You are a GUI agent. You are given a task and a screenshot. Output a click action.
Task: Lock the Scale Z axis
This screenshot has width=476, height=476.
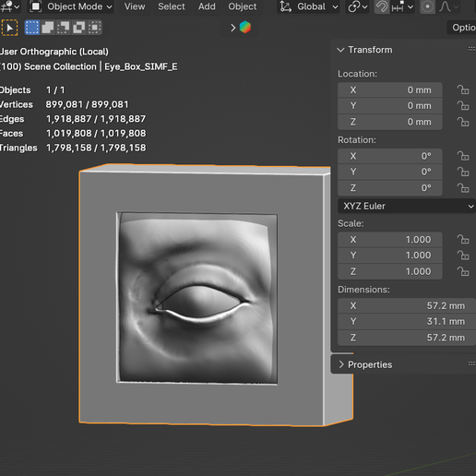point(463,271)
